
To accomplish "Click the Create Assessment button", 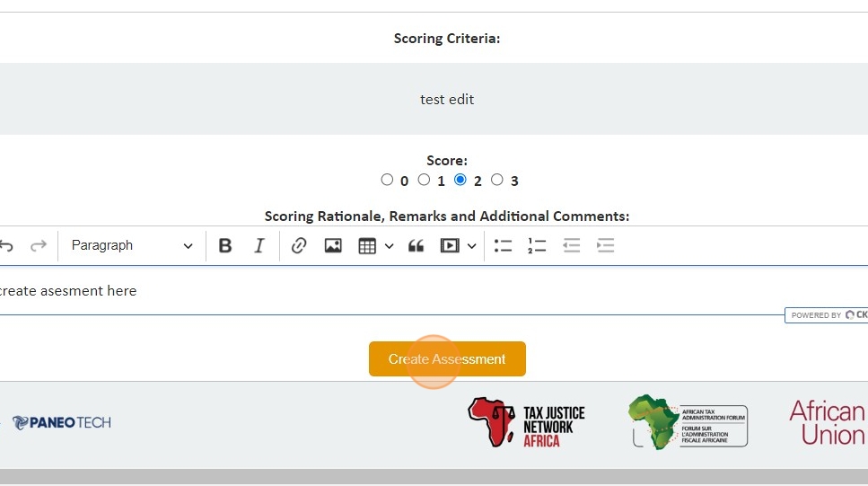I will [x=447, y=359].
